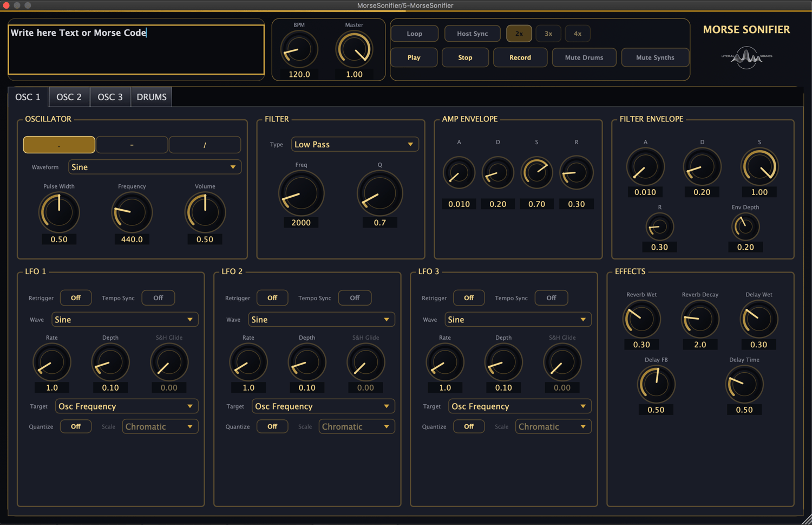The width and height of the screenshot is (812, 525).
Task: Select the dash symbol oscillator button
Action: tap(132, 145)
